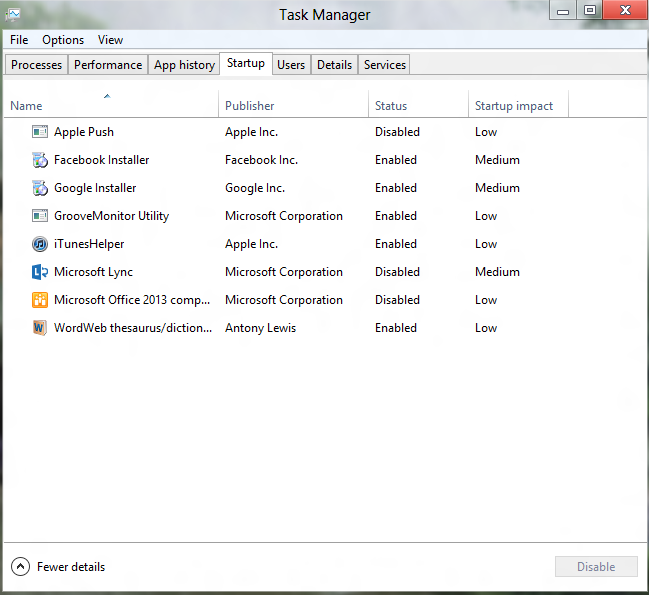Viewport: 649px width, 595px height.
Task: Switch to the Services tab
Action: pos(385,65)
